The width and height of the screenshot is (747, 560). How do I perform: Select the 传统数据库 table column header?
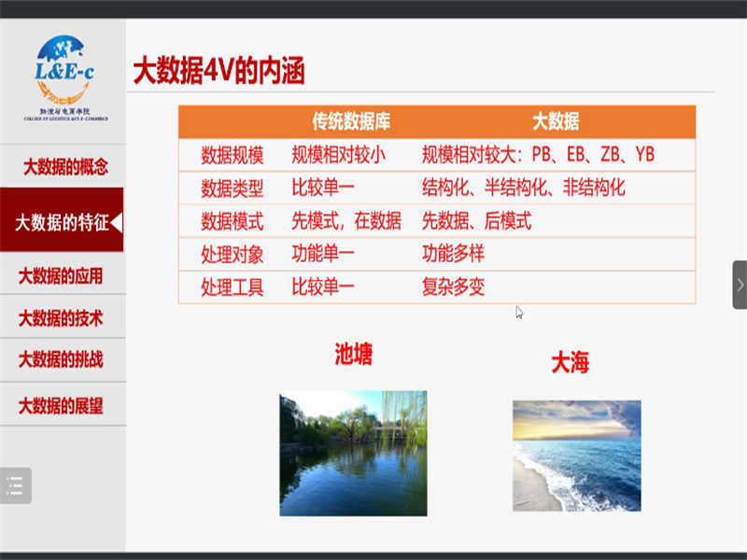[345, 121]
